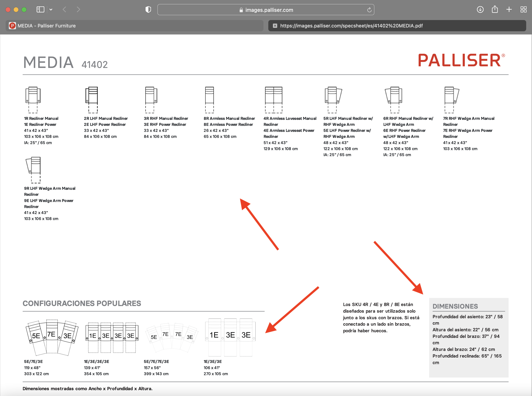Open the sidebar options dropdown chevron
This screenshot has width=532, height=396.
click(x=51, y=10)
